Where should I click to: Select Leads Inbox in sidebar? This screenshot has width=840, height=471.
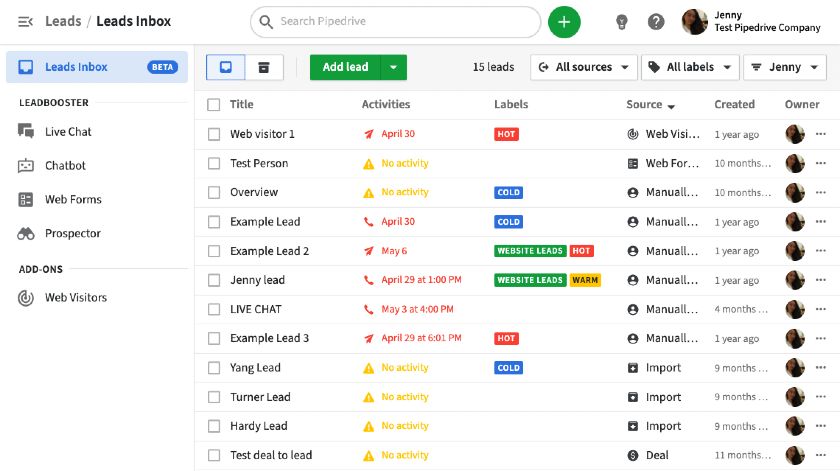tap(96, 67)
